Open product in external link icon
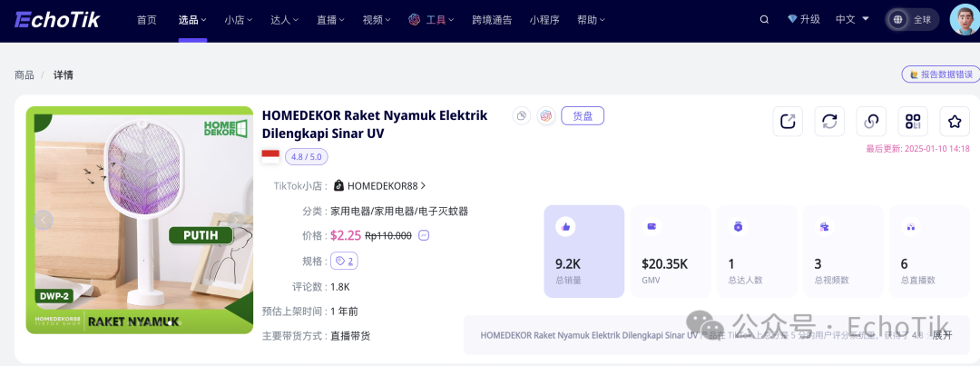This screenshot has width=980, height=366. pos(788,121)
